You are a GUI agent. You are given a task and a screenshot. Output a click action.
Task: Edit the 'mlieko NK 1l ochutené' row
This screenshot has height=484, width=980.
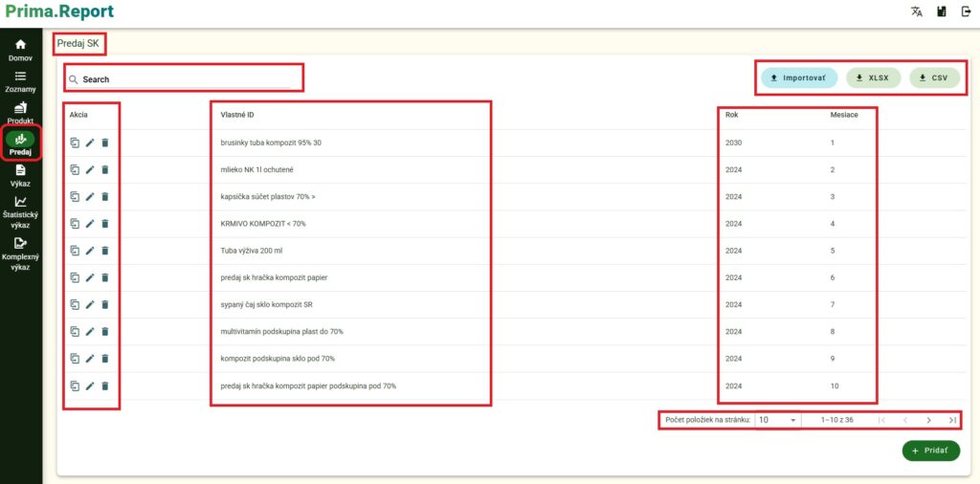(x=90, y=169)
